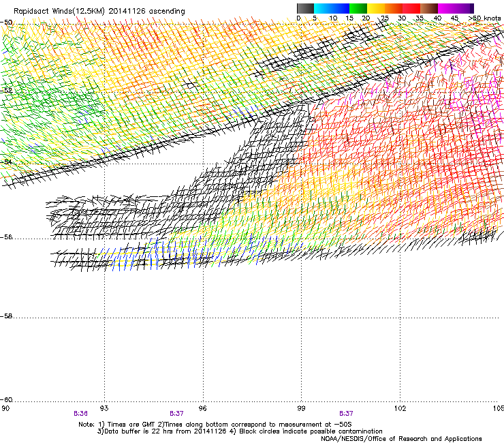Click the NOAA/NESDIS Office of Research credit
Screen dimensions: 504x443
[x=401, y=439]
